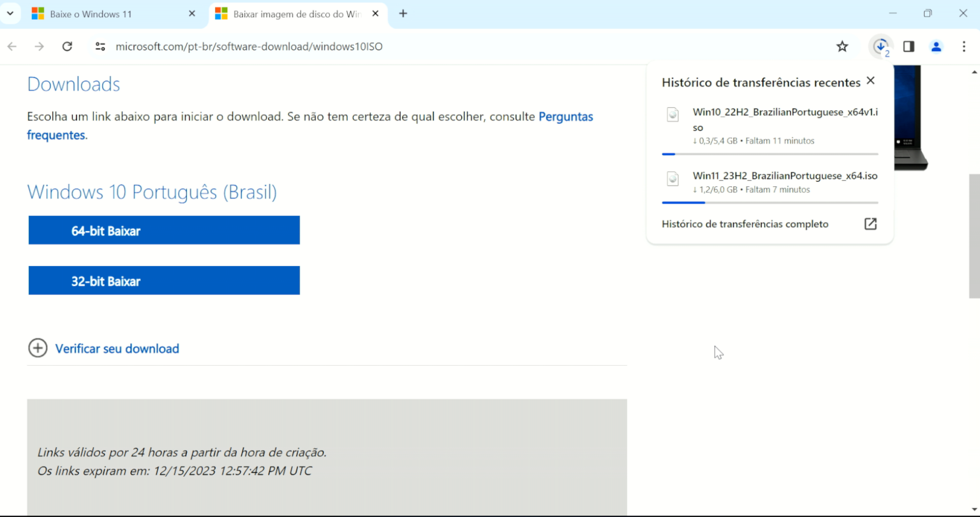Open the Chrome three-dot menu
980x517 pixels.
click(964, 46)
